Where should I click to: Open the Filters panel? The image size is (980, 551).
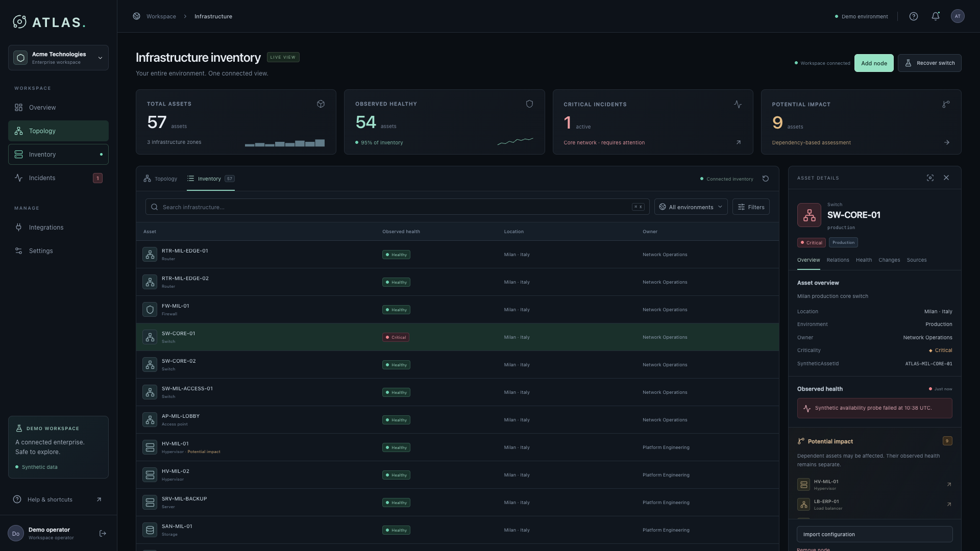point(751,207)
